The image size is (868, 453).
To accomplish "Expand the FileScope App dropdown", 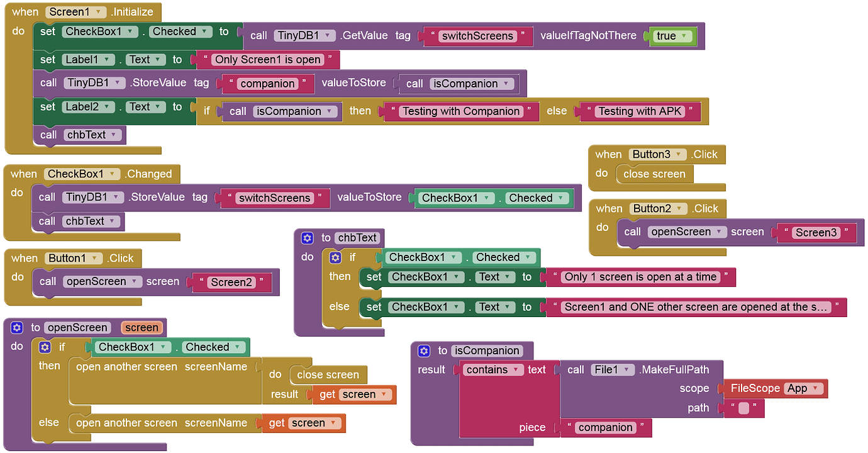I will coord(816,388).
